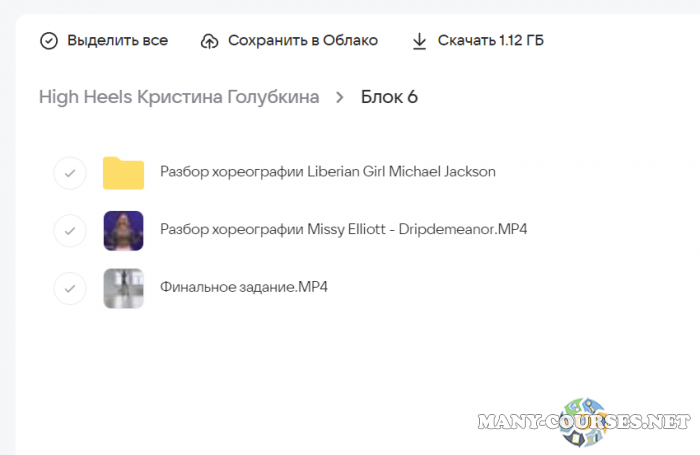The width and height of the screenshot is (700, 455).
Task: Click the select-all checkmark circle icon
Action: coord(49,41)
